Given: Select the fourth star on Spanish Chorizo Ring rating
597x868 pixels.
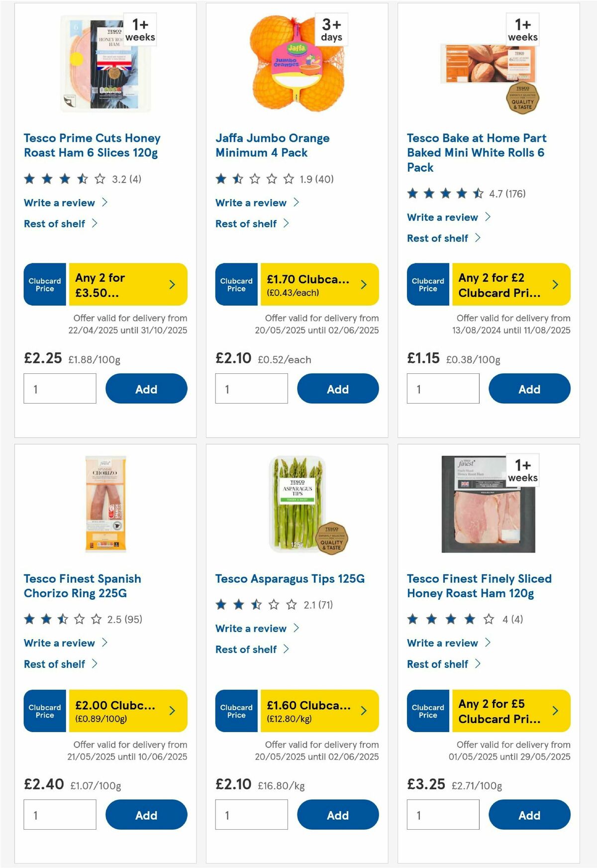Looking at the screenshot, I should 81,619.
